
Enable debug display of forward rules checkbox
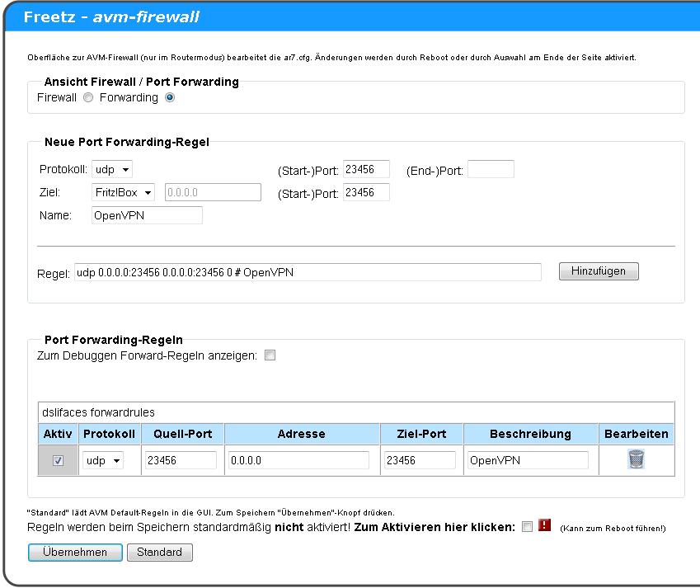pos(270,356)
